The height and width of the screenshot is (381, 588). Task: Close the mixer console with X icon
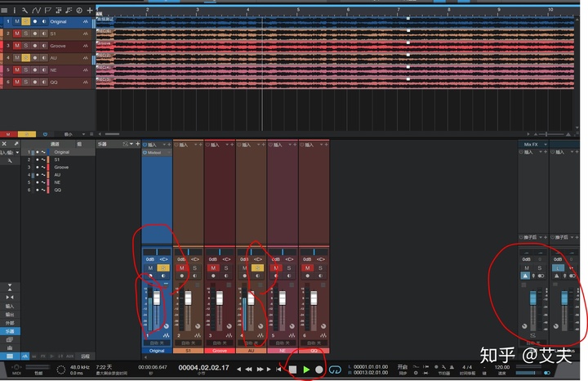click(4, 144)
